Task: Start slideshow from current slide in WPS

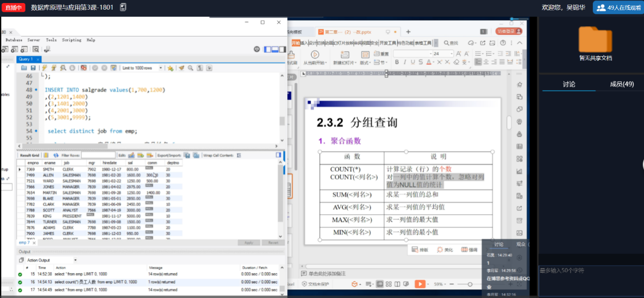Action: [315, 54]
